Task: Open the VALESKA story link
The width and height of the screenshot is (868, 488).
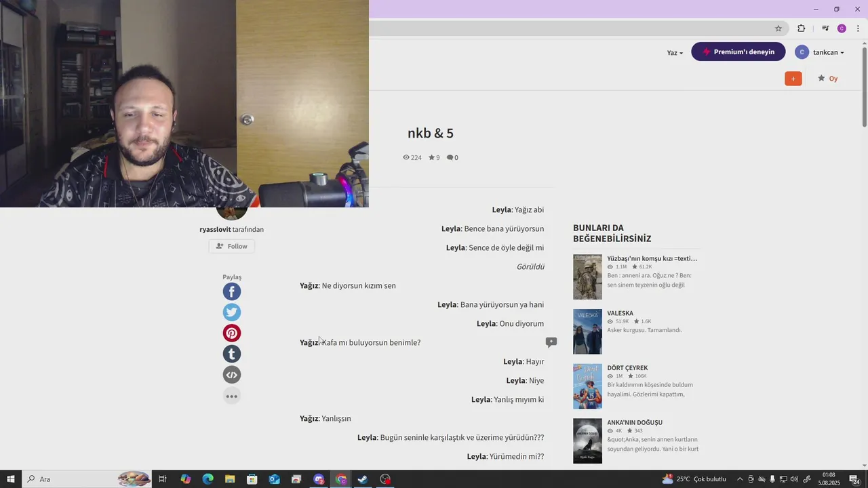Action: pyautogui.click(x=620, y=313)
